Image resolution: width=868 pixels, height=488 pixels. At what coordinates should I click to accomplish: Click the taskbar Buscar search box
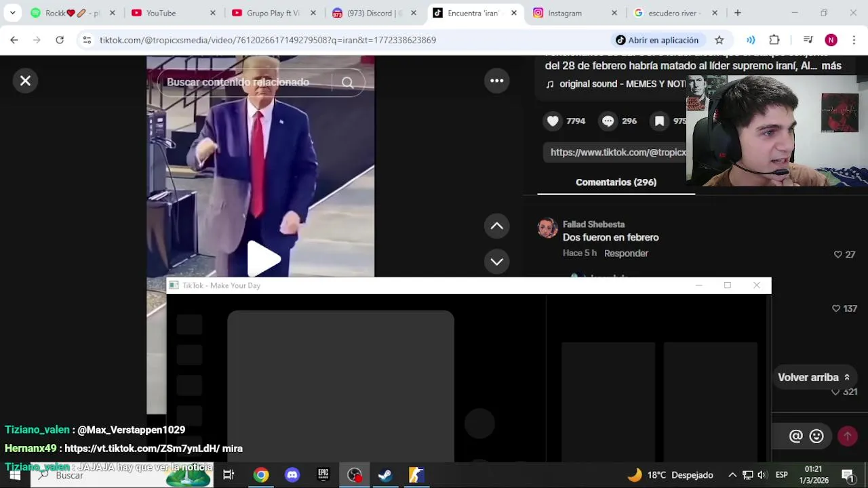tap(122, 475)
